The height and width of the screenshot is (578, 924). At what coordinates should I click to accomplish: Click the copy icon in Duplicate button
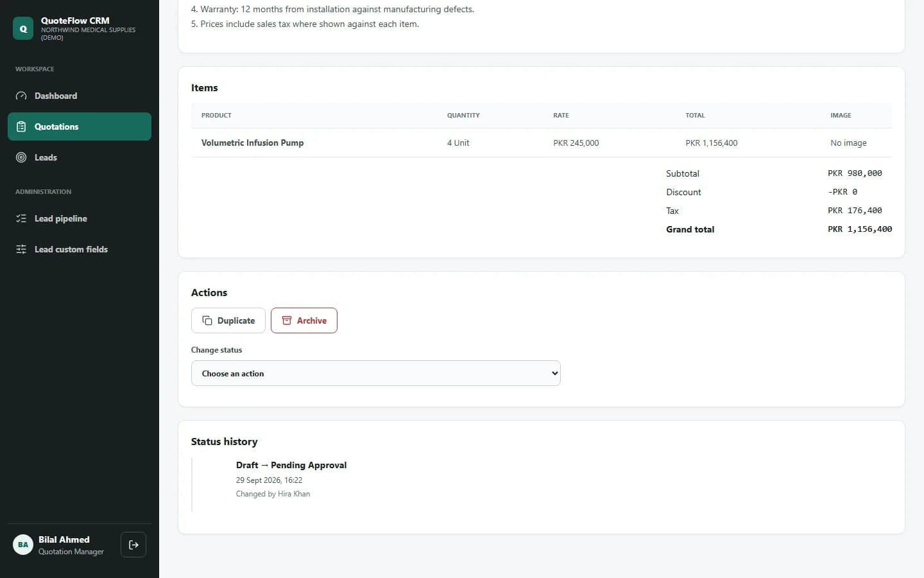[207, 320]
